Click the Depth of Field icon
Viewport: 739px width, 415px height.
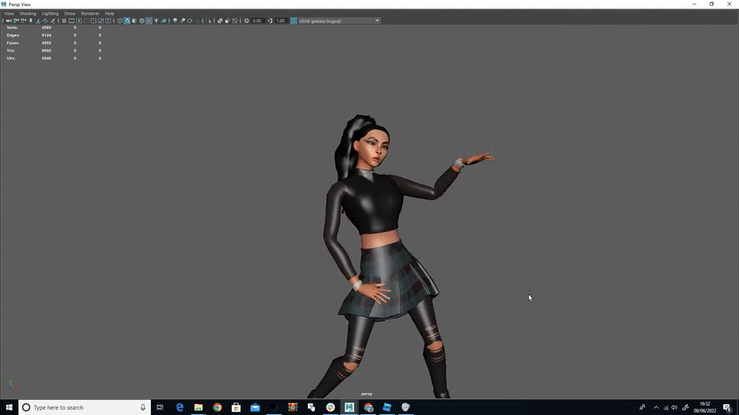pos(197,21)
